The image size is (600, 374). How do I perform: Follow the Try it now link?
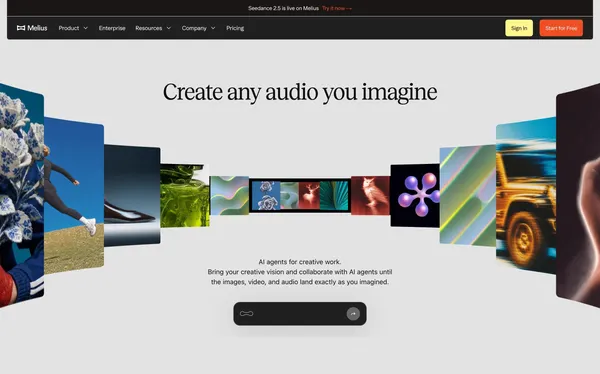click(337, 8)
